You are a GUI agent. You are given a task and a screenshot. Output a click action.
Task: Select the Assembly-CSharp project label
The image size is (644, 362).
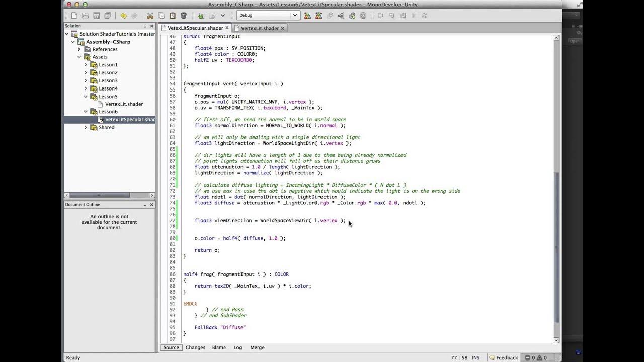[x=108, y=42]
